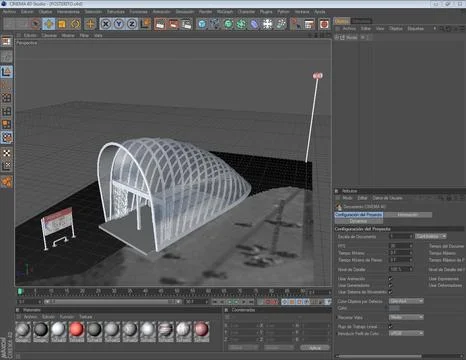Screen dimensions: 466x360
Task: Open the render settings clapperboard icon
Action: coord(187,24)
